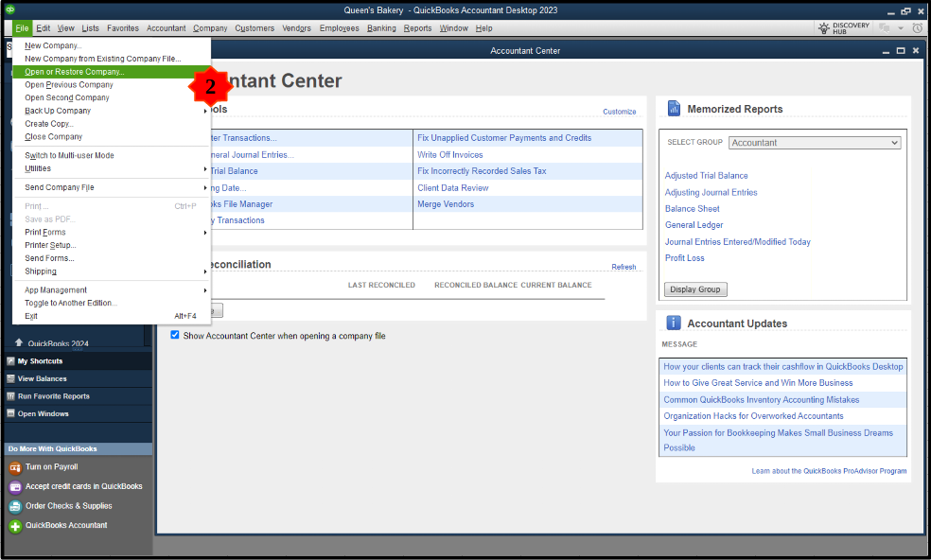Image resolution: width=931 pixels, height=560 pixels.
Task: Open Client Data Review link
Action: tap(452, 187)
